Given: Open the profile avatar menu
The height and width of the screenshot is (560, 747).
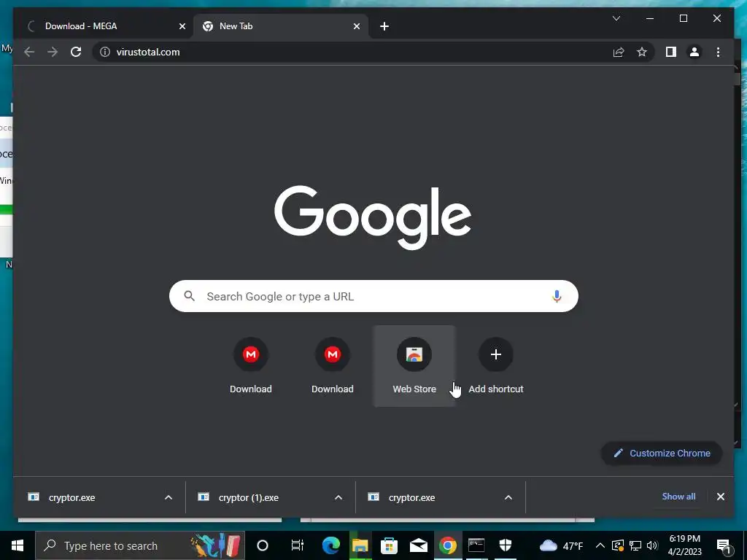Looking at the screenshot, I should 694,52.
